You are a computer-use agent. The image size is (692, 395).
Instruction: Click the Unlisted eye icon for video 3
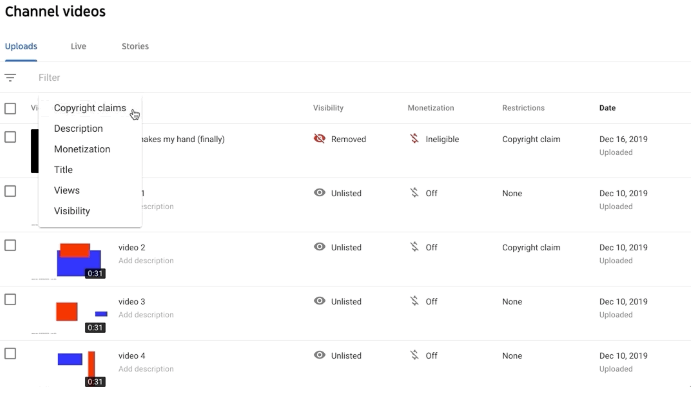tap(320, 301)
